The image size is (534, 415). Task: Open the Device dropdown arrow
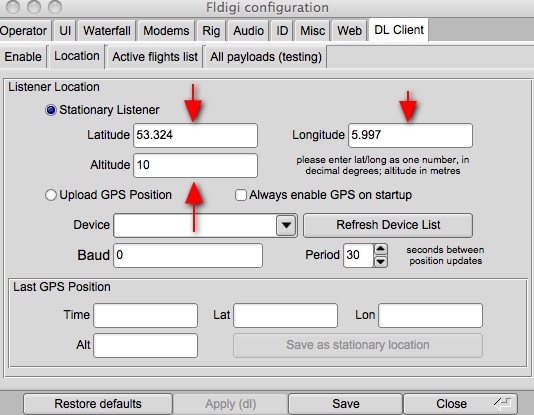[286, 225]
